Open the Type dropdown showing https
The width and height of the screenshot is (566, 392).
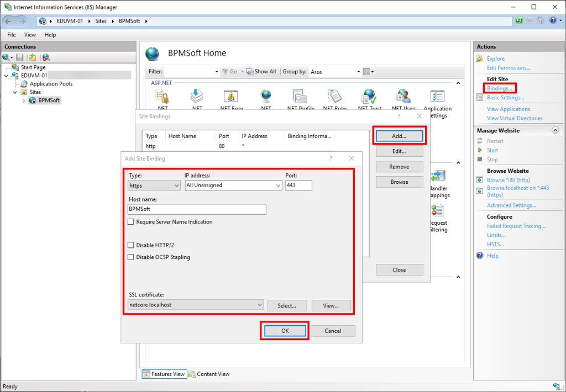point(154,186)
